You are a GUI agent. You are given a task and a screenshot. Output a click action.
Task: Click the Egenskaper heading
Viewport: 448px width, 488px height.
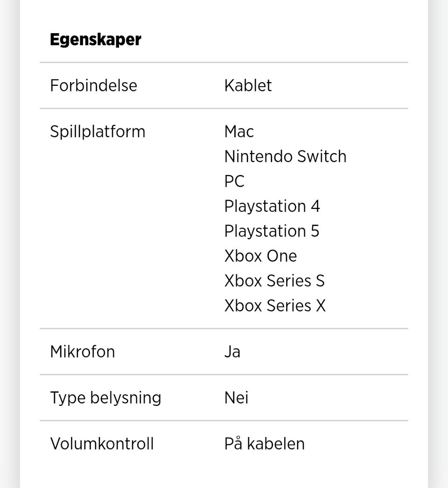point(95,40)
